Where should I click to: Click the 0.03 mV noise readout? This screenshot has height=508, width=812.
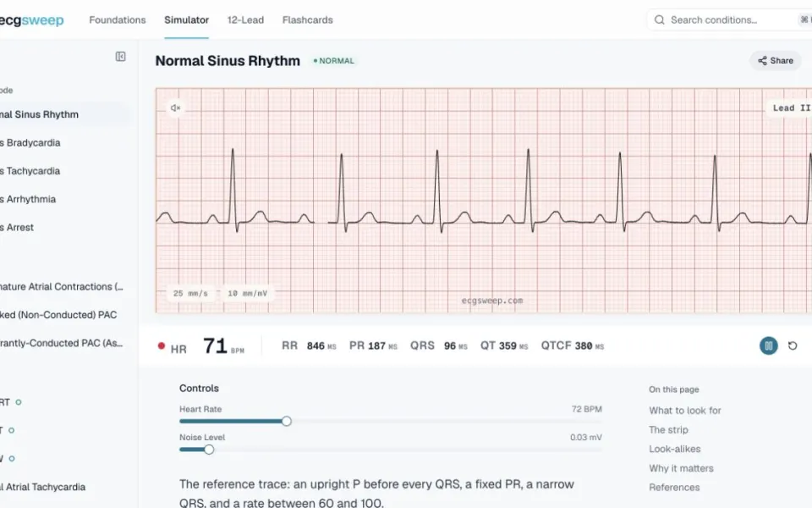click(585, 437)
